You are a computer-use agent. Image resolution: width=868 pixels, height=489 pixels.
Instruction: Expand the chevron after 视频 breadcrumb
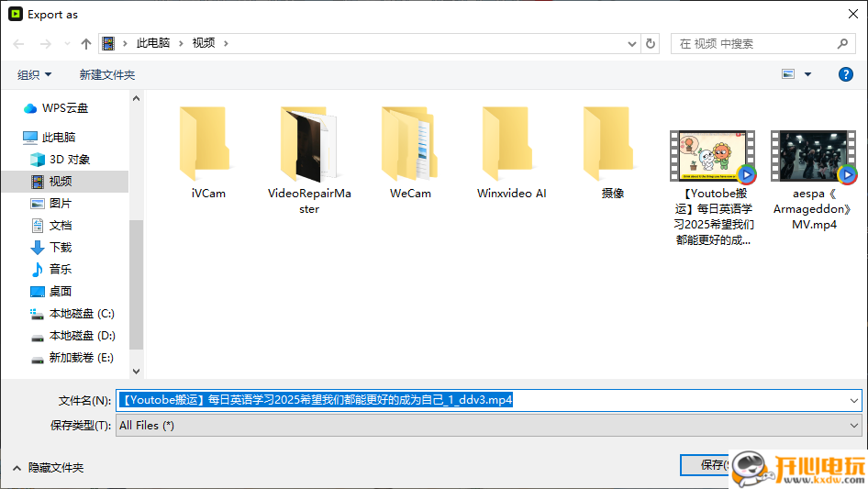click(x=226, y=43)
